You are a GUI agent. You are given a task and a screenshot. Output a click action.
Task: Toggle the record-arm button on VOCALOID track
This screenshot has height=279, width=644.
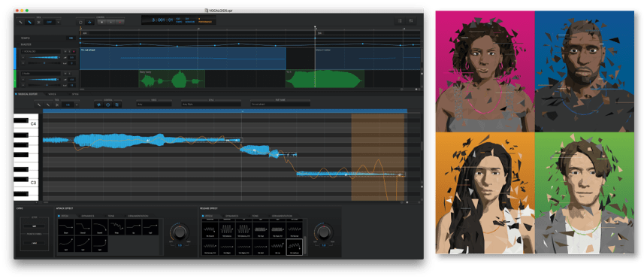pyautogui.click(x=74, y=51)
